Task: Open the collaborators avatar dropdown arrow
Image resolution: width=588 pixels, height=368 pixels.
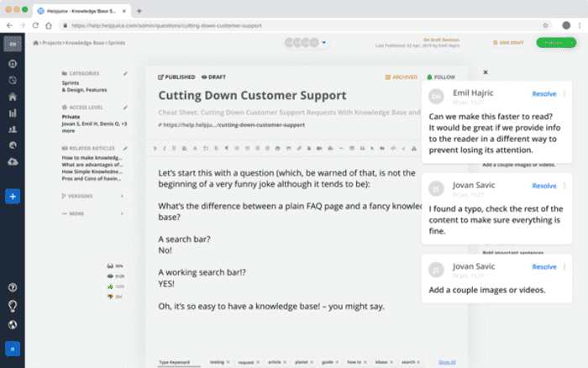Action: [x=324, y=43]
